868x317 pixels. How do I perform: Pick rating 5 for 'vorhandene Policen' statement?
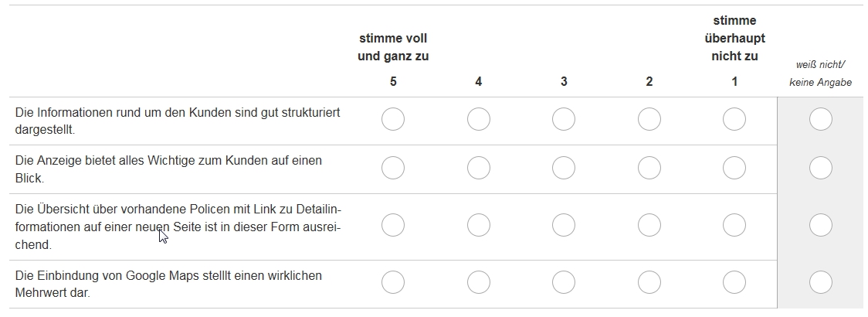click(393, 226)
